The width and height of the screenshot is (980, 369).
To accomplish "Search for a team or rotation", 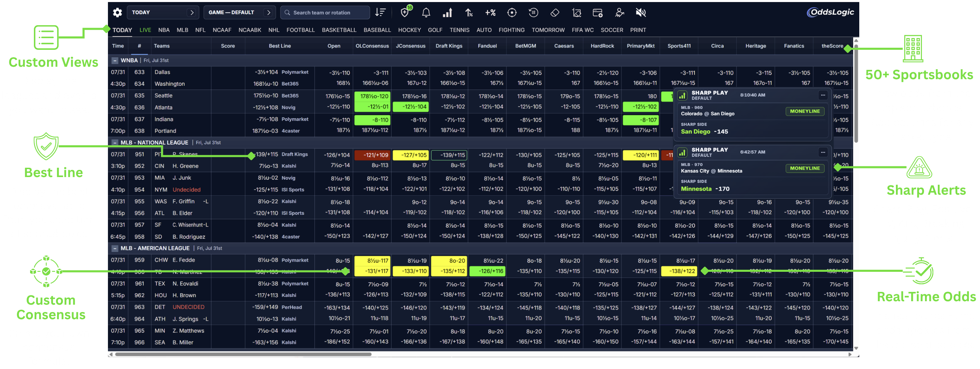I will [x=325, y=12].
